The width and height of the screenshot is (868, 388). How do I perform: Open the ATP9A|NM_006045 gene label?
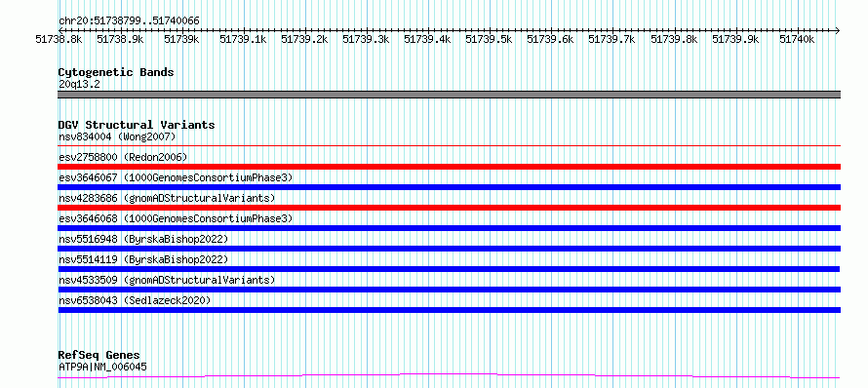tap(102, 367)
